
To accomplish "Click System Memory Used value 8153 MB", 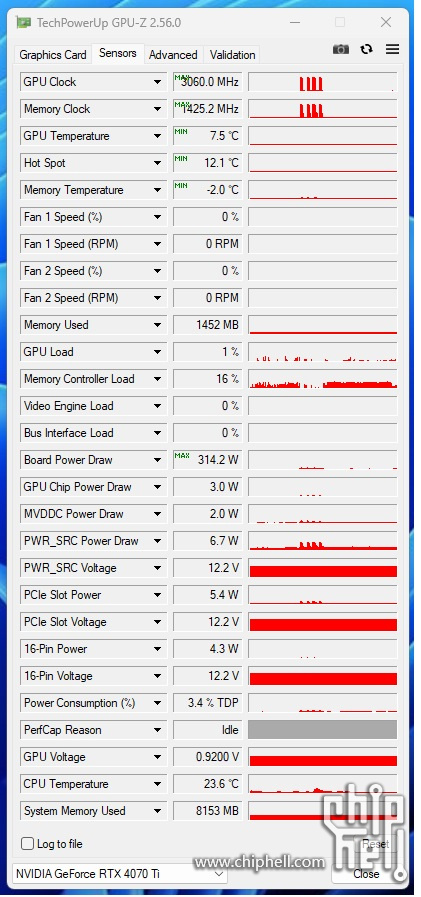I will (x=207, y=811).
